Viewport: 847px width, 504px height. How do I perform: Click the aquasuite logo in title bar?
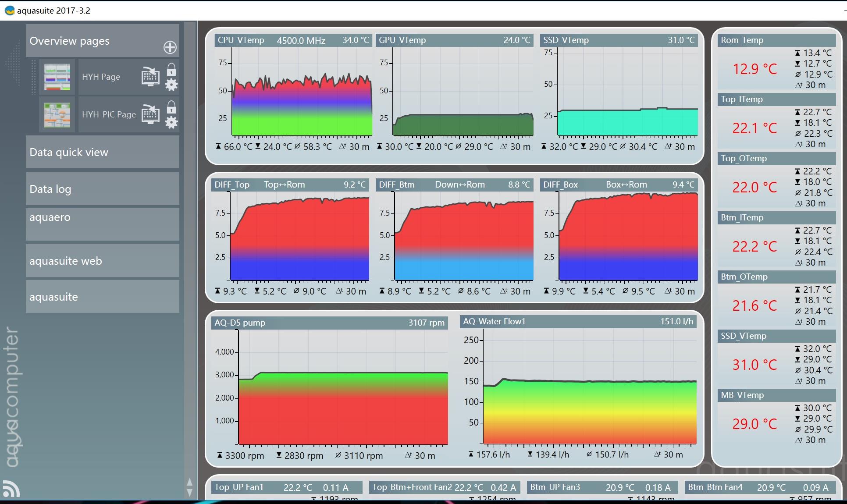(9, 10)
